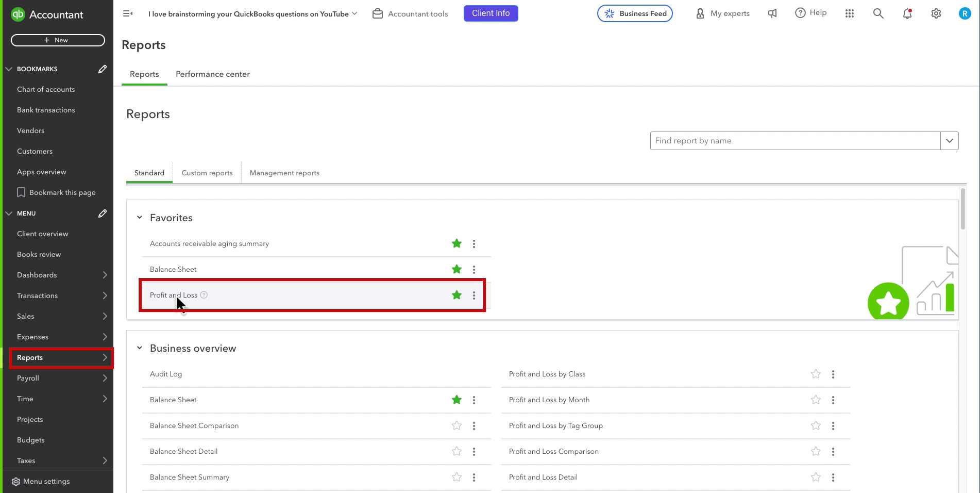Screen dimensions: 980x493
Task: Favorite the Balance Sheet Summary report
Action: (457, 477)
